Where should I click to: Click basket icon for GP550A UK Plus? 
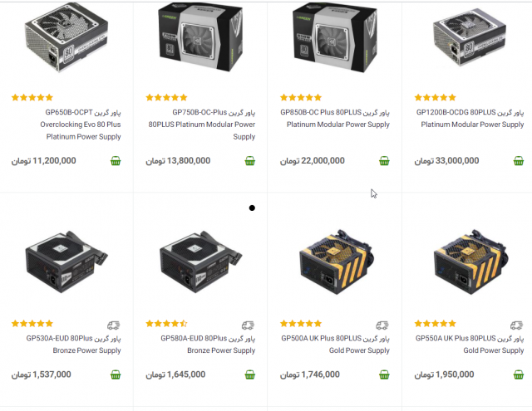click(519, 374)
